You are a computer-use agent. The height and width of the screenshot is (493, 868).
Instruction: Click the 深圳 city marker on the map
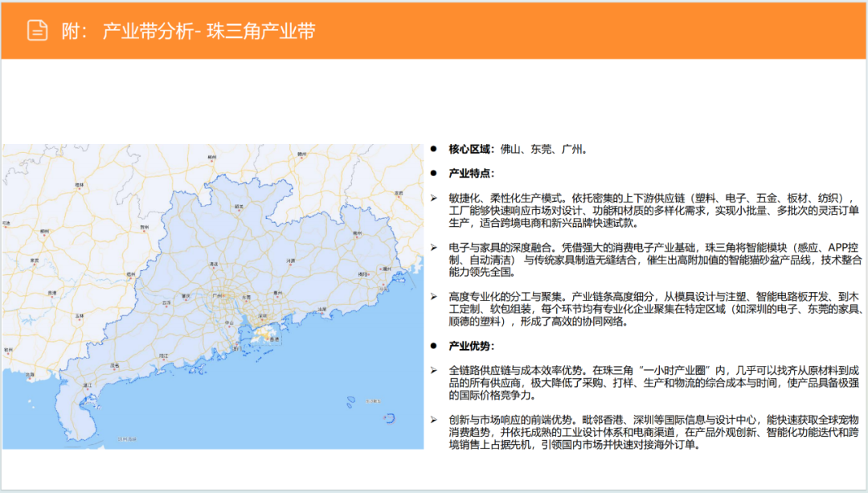260,315
